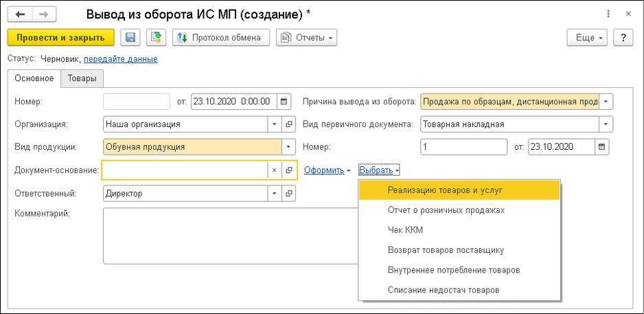Open calendar for primary document date
This screenshot has width=644, height=314.
pos(601,147)
